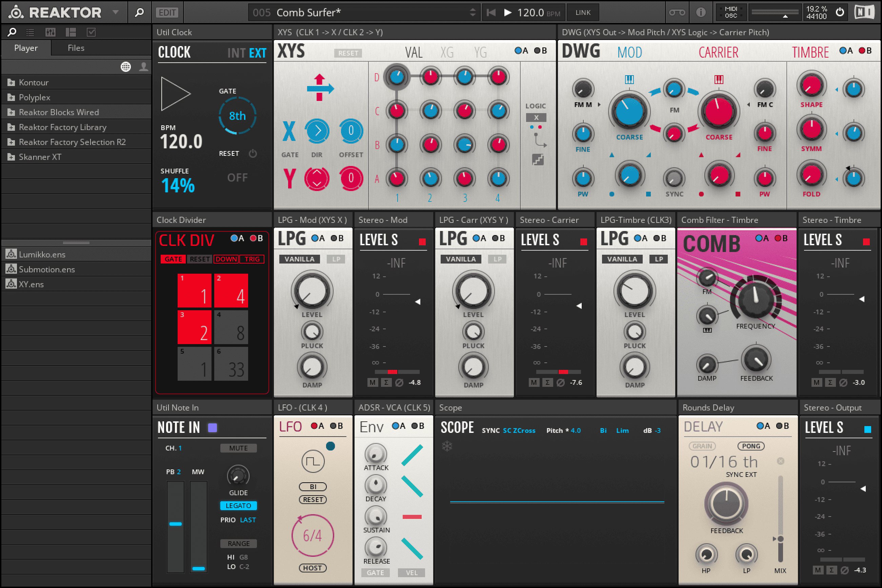Switch to the list view icon in the sidebar

[x=30, y=32]
